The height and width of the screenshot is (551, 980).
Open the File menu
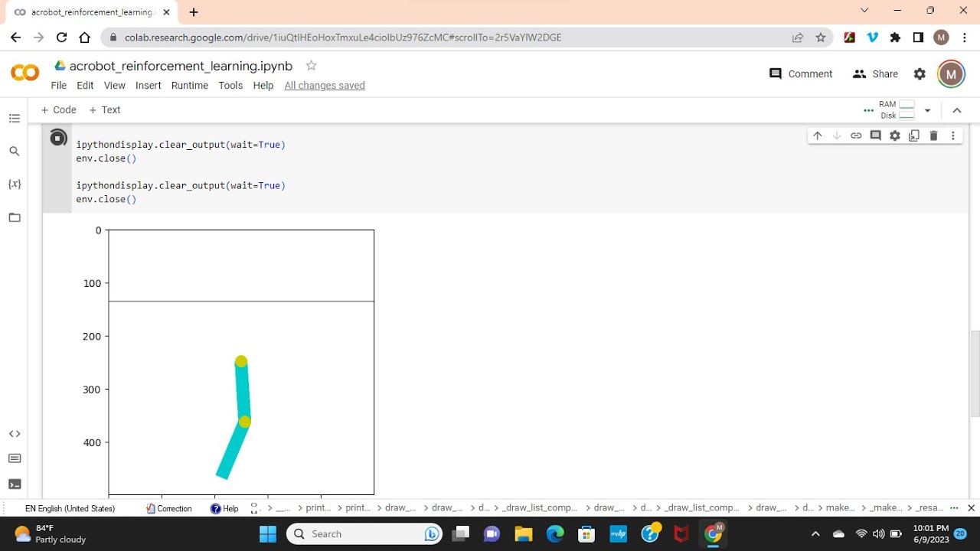point(59,86)
